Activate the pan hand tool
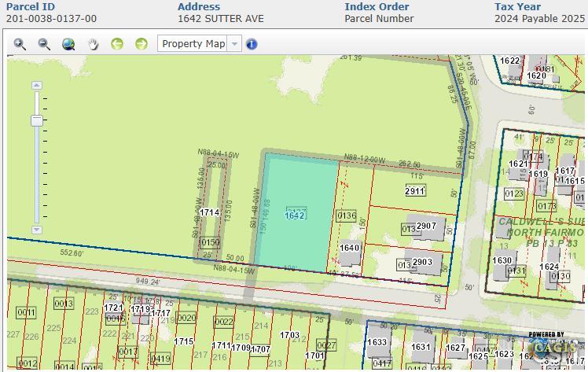The width and height of the screenshot is (588, 372). (x=93, y=44)
